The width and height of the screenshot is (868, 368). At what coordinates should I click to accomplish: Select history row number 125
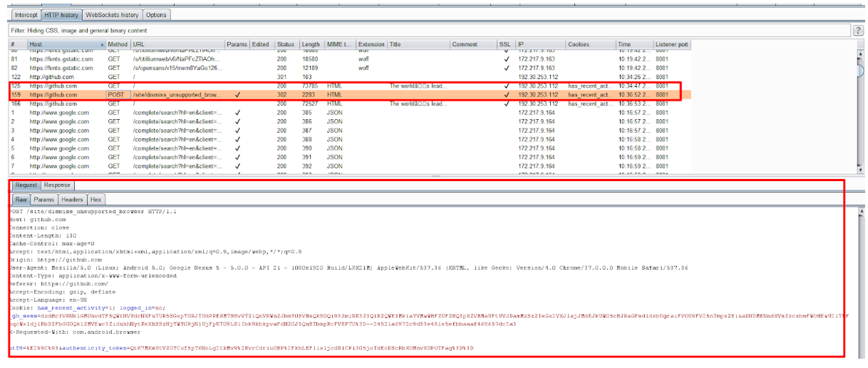tap(349, 86)
